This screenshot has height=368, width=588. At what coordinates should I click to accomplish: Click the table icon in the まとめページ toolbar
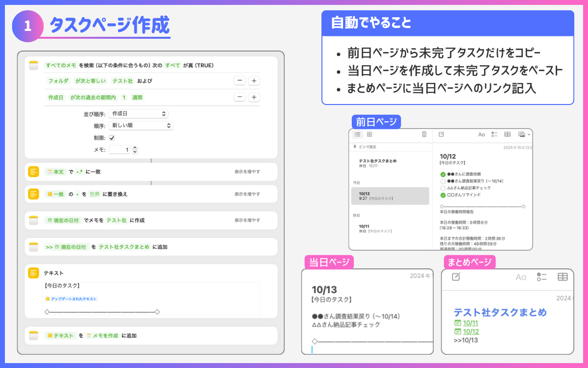coord(563,277)
